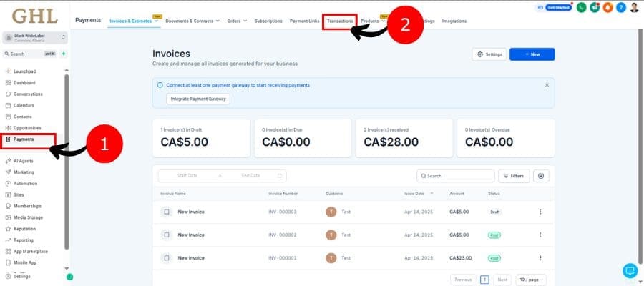The width and height of the screenshot is (644, 286).
Task: Open sidebar Settings at bottom
Action: 21,277
